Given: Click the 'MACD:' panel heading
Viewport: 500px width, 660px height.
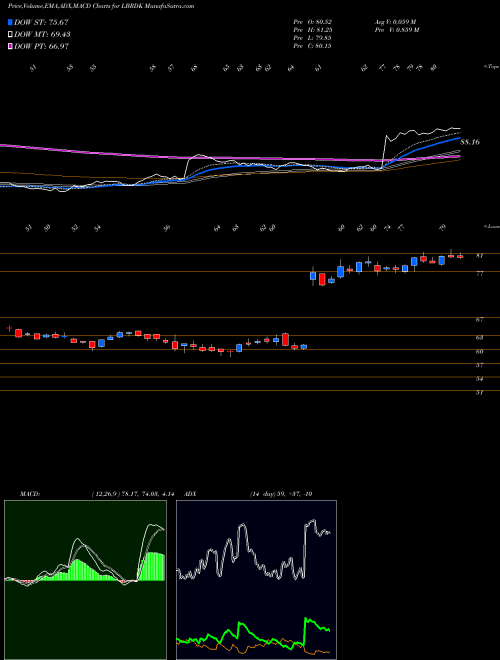Looking at the screenshot, I should [x=29, y=494].
